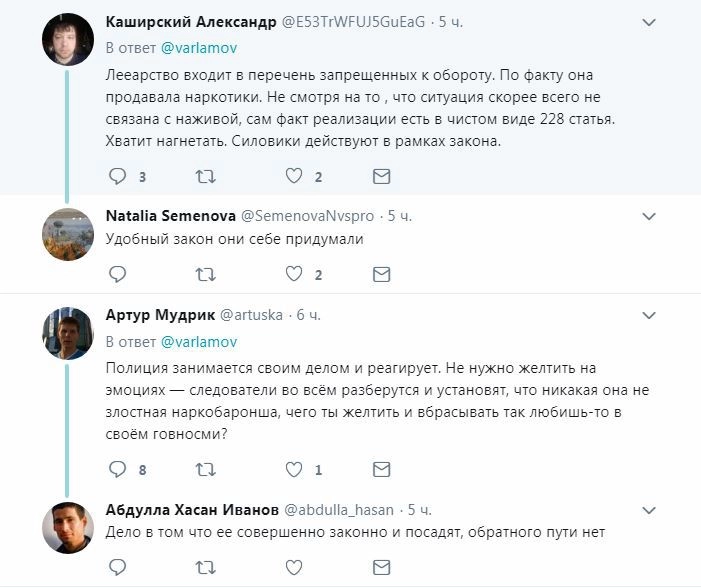Screen dimensions: 701x588
Task: Open the options chevron on Абдулла Хасан Иванов's tweet
Action: click(649, 509)
